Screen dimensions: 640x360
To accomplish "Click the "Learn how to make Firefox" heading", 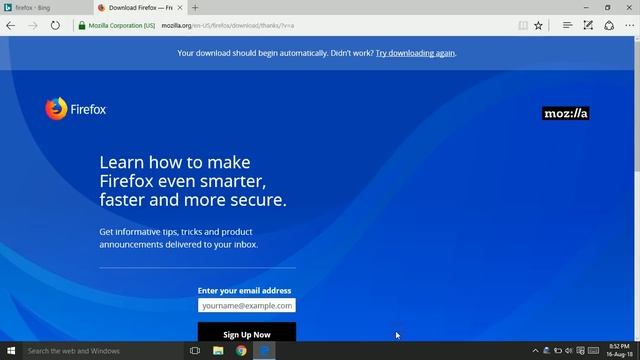I will coord(193,181).
